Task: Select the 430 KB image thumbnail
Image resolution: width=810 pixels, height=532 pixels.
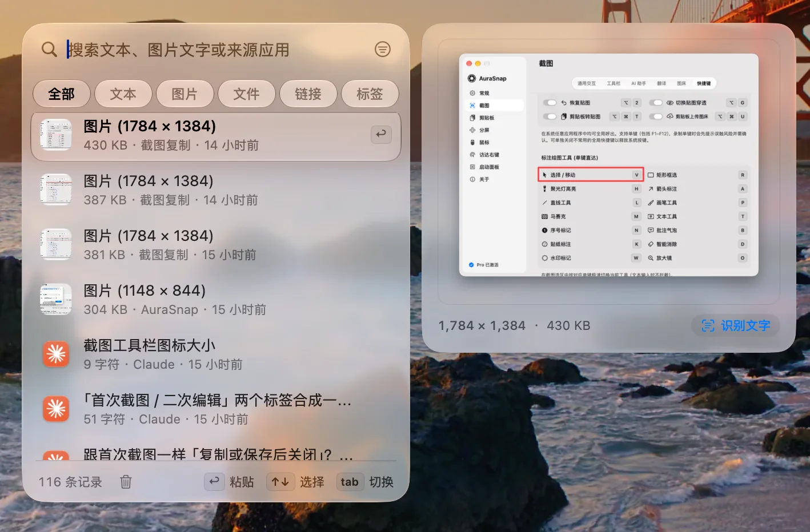Action: pos(56,135)
